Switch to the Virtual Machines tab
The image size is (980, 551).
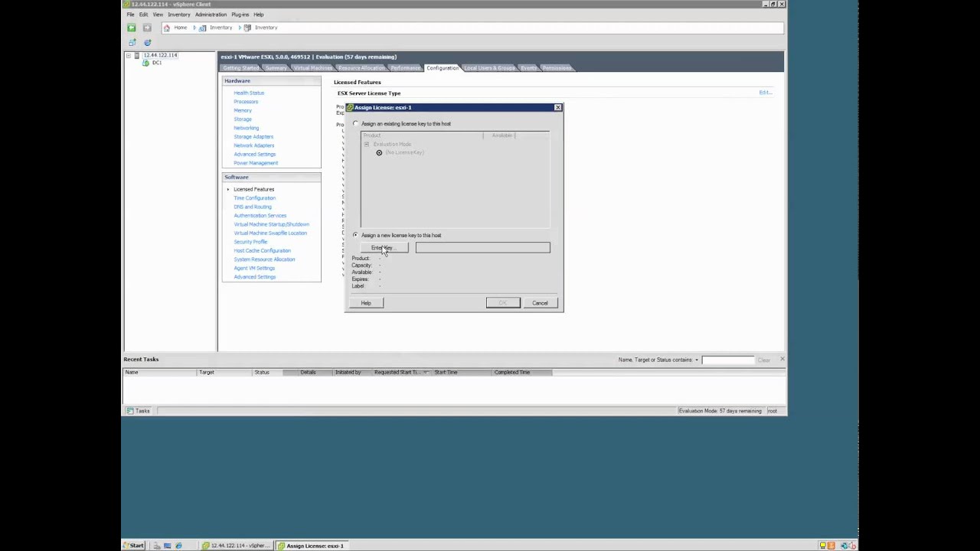(312, 68)
